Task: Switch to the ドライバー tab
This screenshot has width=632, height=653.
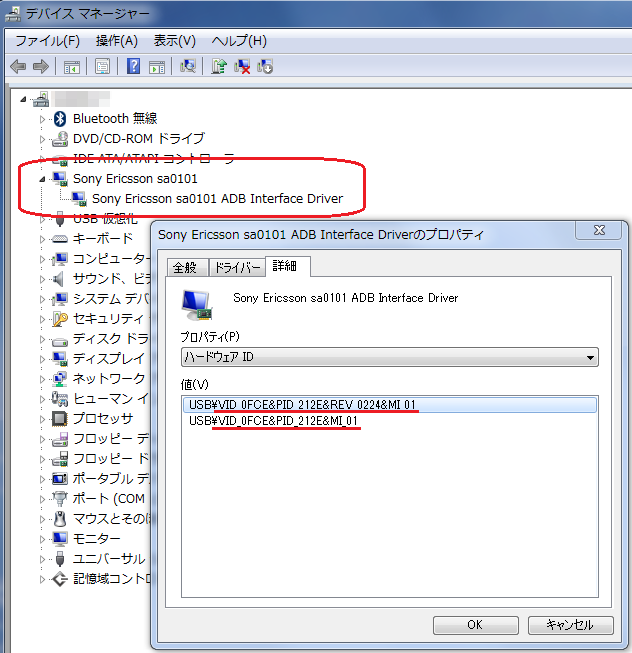Action: click(237, 267)
